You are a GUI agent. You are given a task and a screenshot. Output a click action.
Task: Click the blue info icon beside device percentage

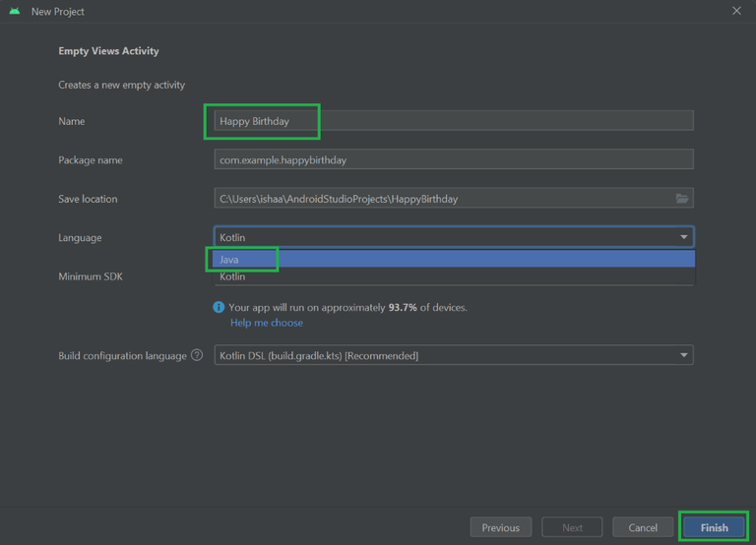(x=220, y=307)
